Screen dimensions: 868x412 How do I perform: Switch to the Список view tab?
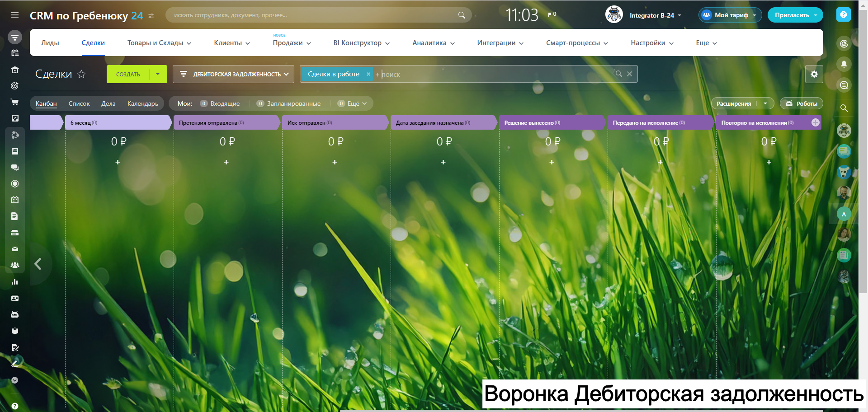click(79, 103)
